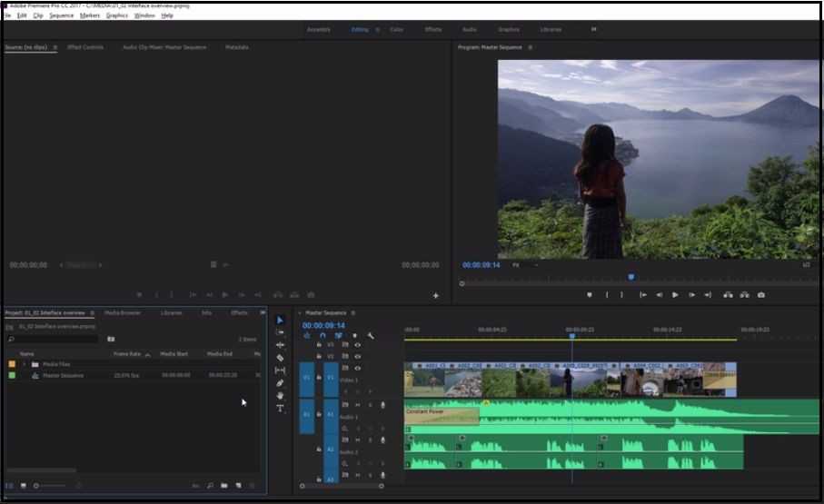
Task: Switch to the Color workspace tab
Action: coord(397,29)
